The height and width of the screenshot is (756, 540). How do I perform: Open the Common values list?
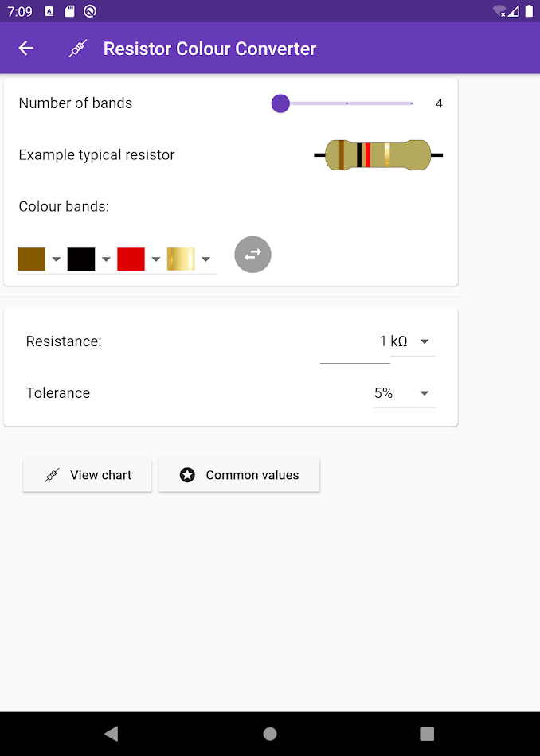pyautogui.click(x=240, y=475)
